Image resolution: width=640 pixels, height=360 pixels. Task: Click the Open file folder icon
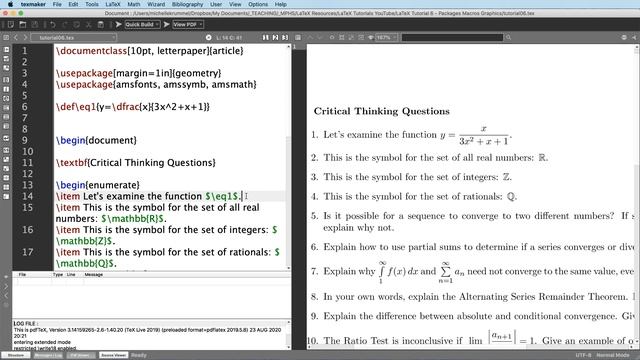click(x=23, y=24)
